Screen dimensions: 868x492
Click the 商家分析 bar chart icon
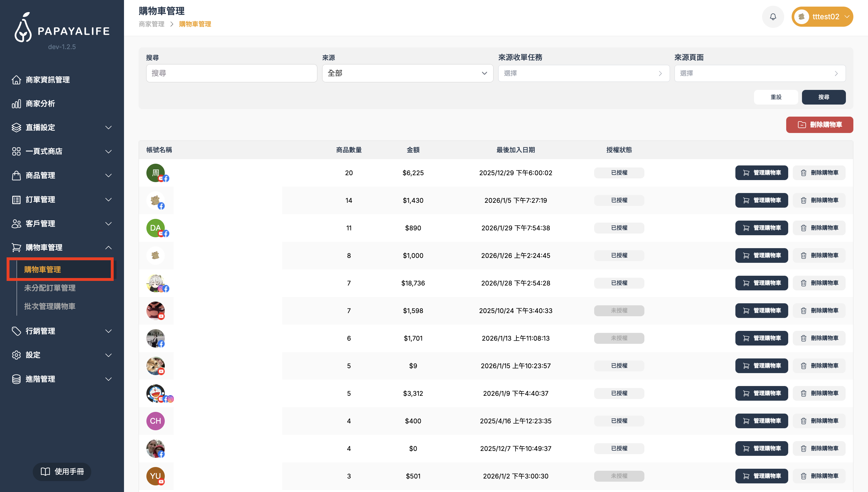click(x=16, y=104)
